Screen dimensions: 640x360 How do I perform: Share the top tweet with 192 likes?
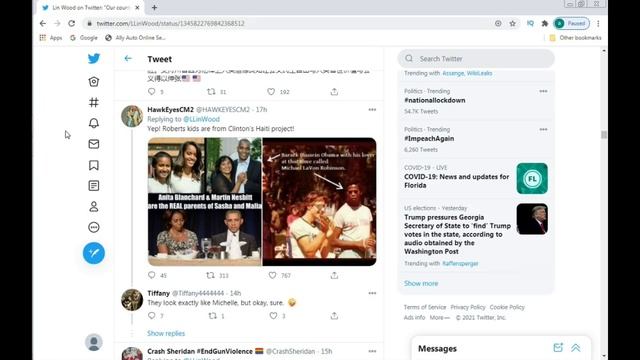[x=334, y=92]
